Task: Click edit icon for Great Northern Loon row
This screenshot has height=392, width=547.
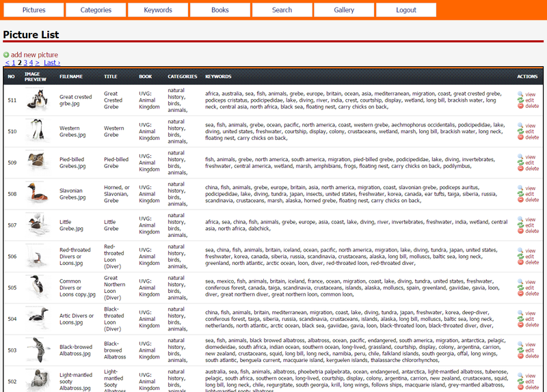Action: (x=520, y=288)
